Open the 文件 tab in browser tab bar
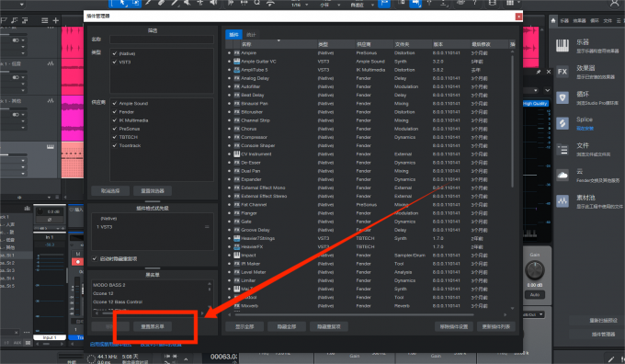Image resolution: width=625 pixels, height=364 pixels. coord(608,21)
